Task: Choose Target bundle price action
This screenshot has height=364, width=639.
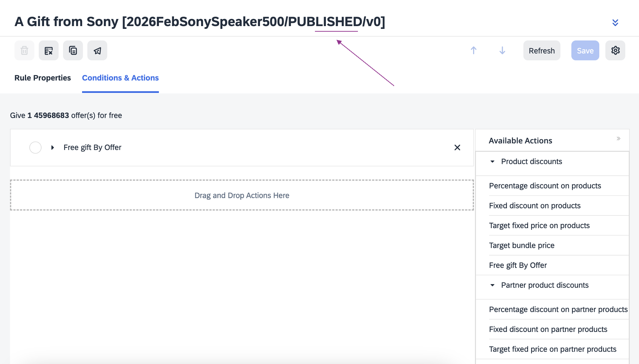Action: pos(522,245)
